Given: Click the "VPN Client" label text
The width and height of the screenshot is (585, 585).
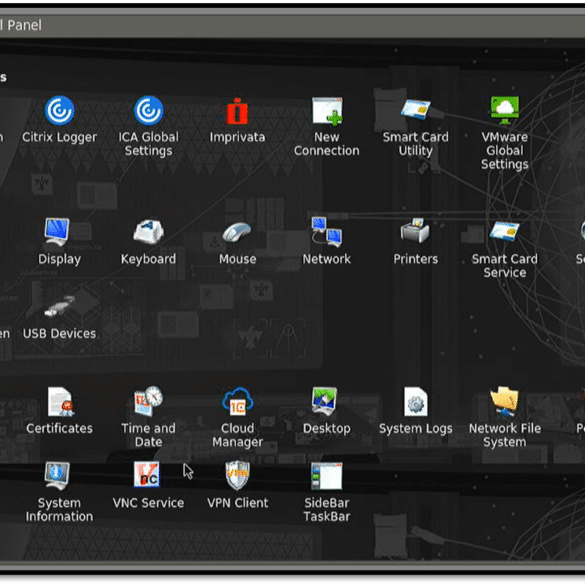Looking at the screenshot, I should pos(238,503).
